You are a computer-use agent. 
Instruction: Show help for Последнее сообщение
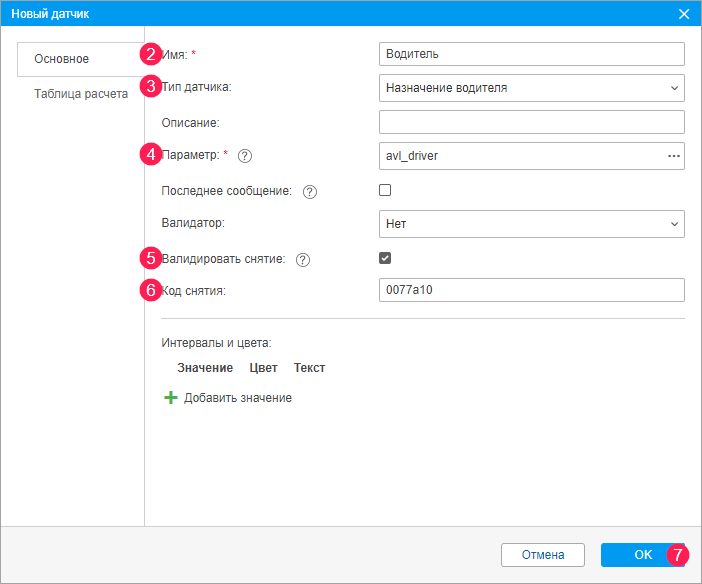coord(309,191)
